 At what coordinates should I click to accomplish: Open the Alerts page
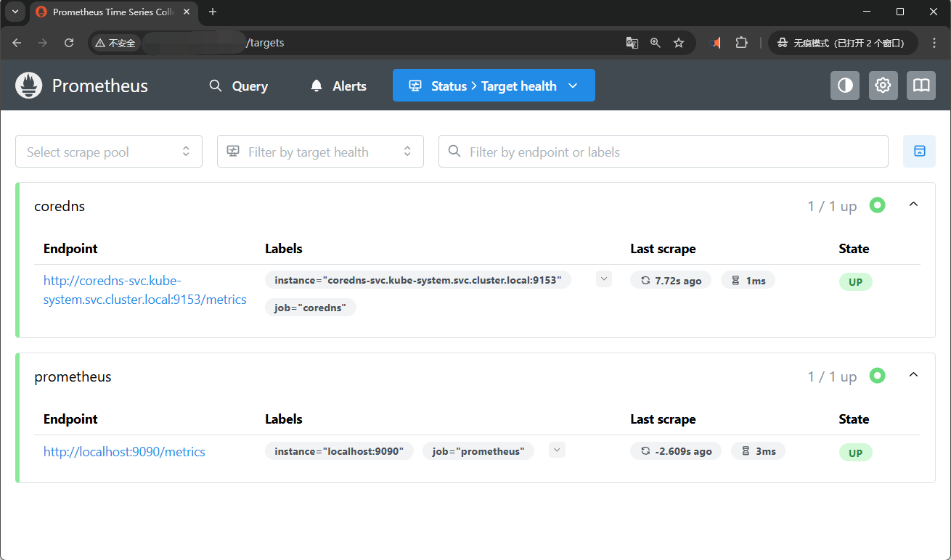point(338,86)
